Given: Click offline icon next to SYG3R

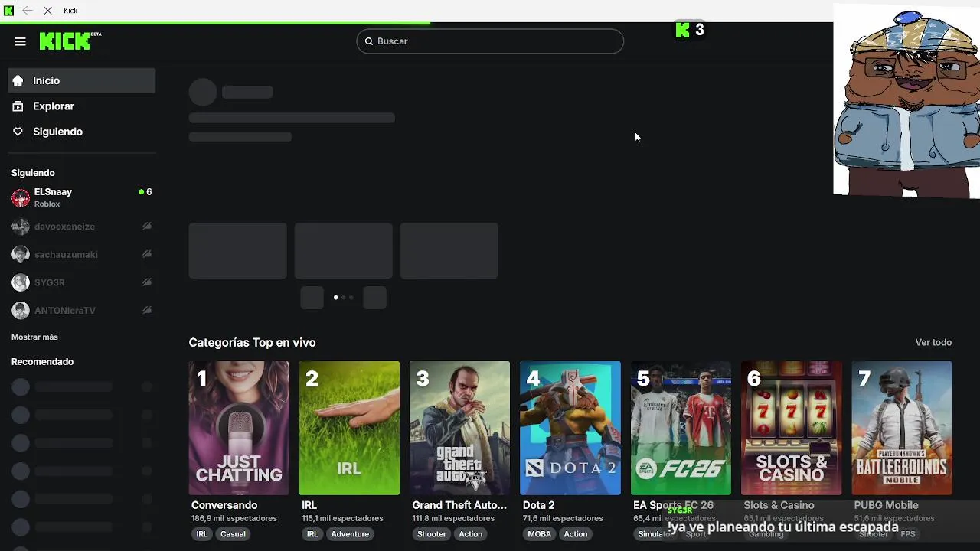Looking at the screenshot, I should pyautogui.click(x=147, y=282).
